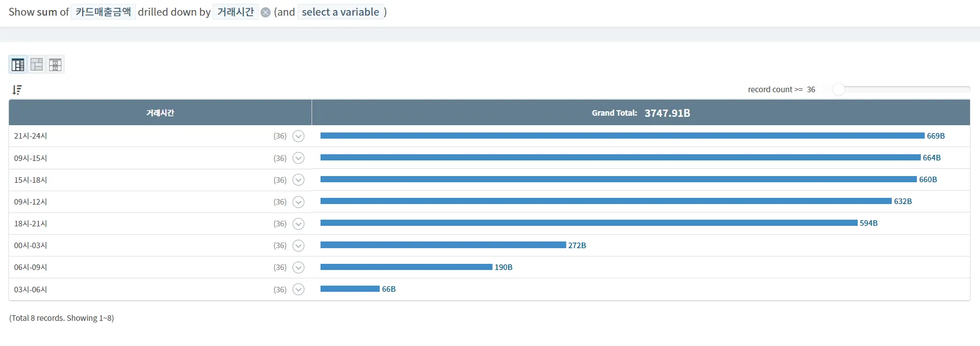Image resolution: width=980 pixels, height=346 pixels.
Task: Open the 카드매출금액 measure selector
Action: 103,12
